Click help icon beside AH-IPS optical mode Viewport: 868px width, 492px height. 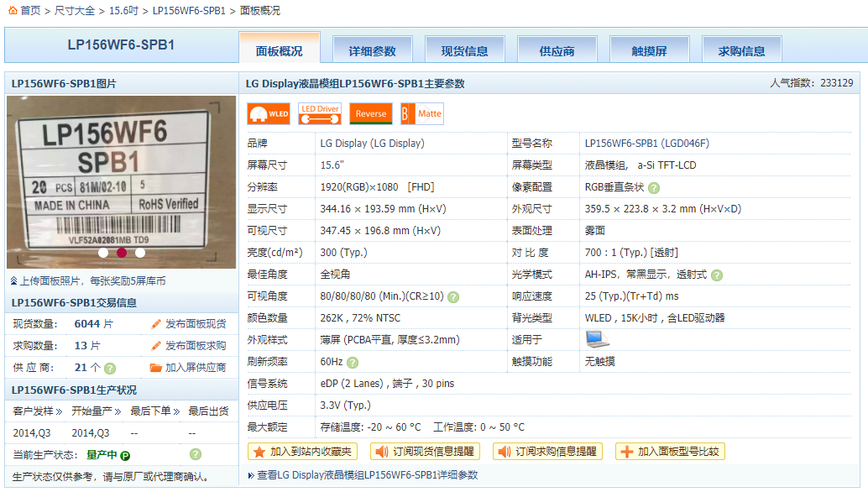click(717, 275)
